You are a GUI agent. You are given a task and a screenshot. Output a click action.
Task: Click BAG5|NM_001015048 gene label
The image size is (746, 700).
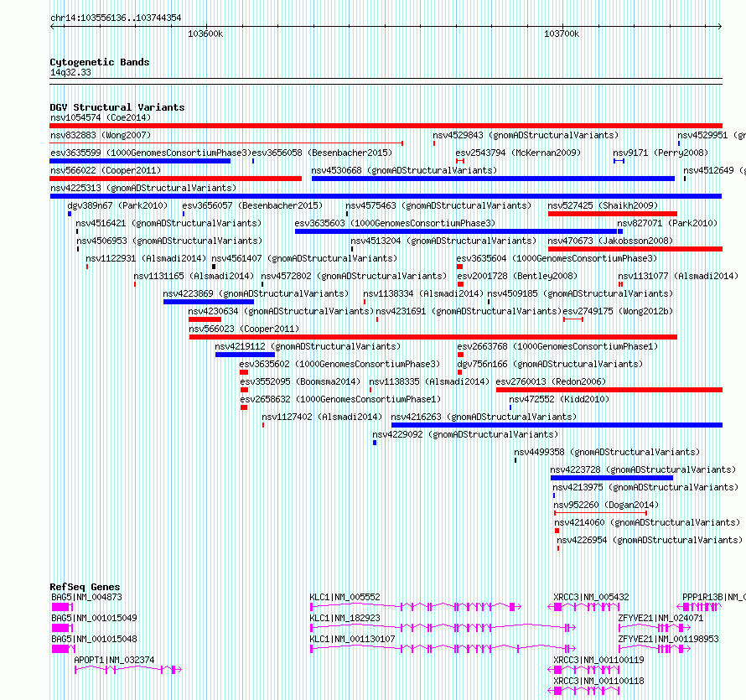tap(94, 639)
